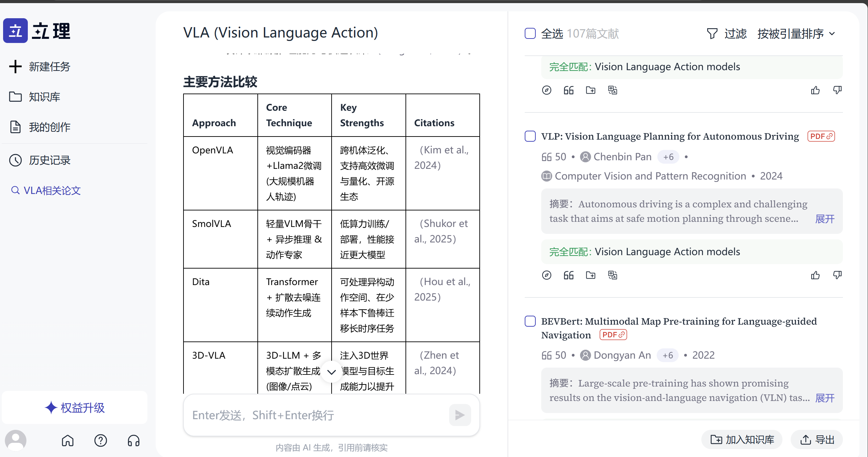Open 历史记录 in the sidebar
Screen dimensions: 868x457
click(x=49, y=160)
